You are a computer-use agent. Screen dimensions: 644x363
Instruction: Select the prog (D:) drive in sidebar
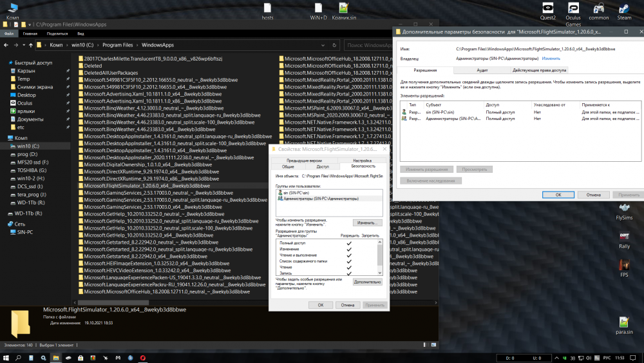pyautogui.click(x=27, y=154)
